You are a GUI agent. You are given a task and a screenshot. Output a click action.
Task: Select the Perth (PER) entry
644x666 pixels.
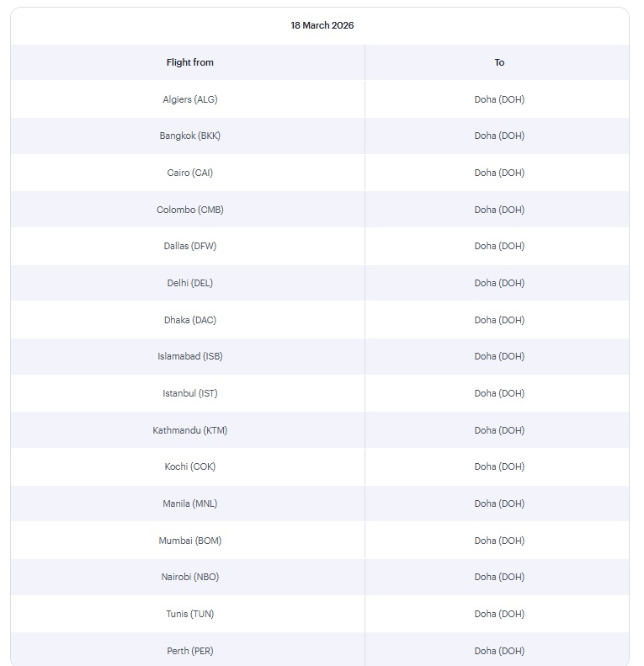(189, 651)
